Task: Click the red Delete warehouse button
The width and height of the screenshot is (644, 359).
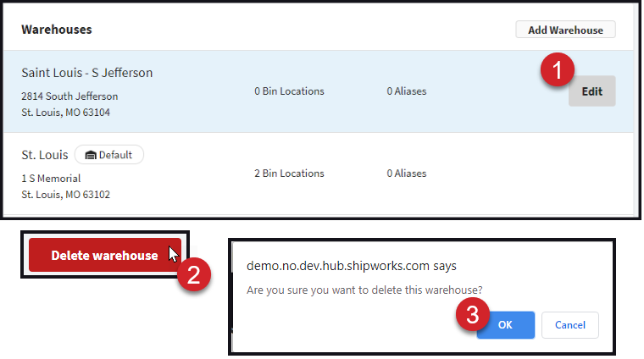Action: [105, 255]
